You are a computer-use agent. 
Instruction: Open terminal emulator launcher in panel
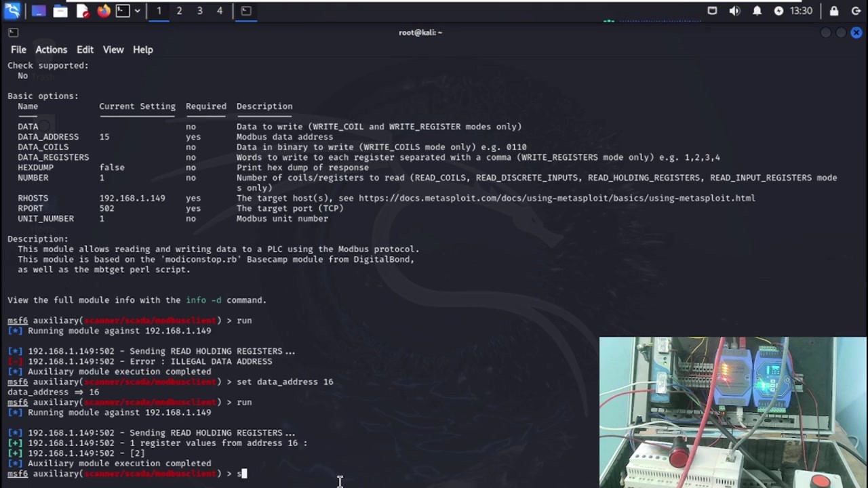122,11
